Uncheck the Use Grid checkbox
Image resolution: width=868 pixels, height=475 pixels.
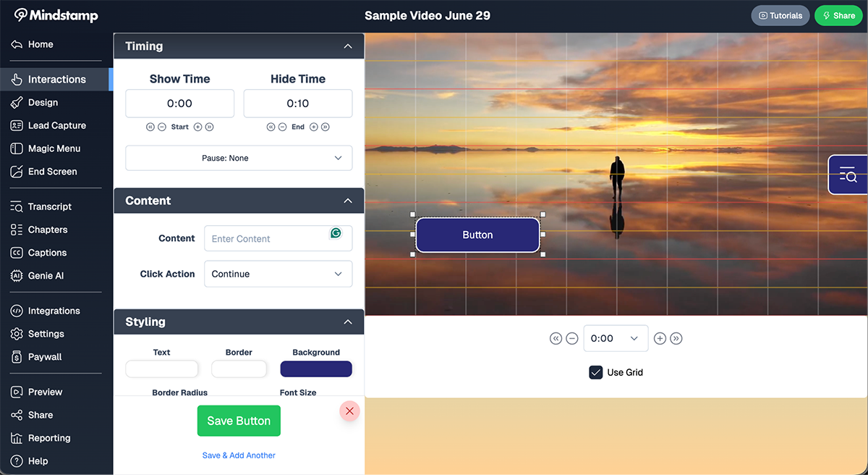(596, 372)
